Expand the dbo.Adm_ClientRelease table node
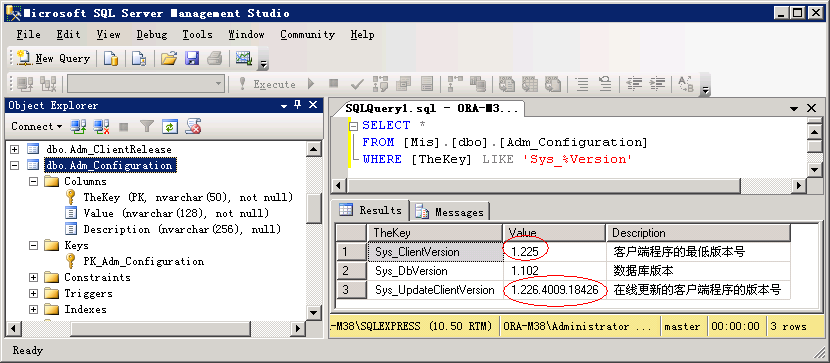This screenshot has height=363, width=830. pyautogui.click(x=14, y=150)
